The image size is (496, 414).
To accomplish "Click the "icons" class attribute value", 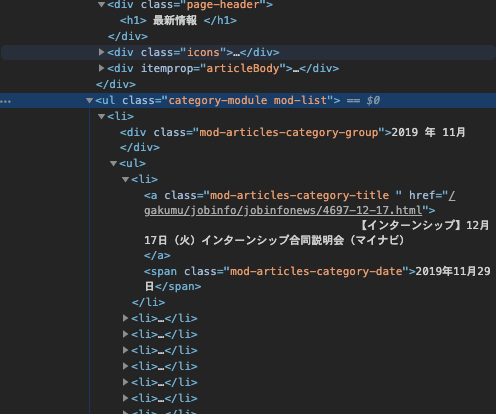I will [203, 52].
